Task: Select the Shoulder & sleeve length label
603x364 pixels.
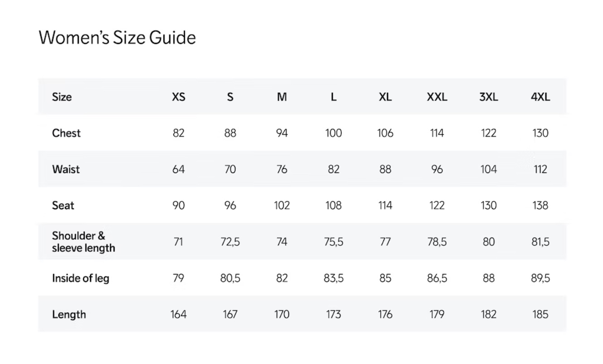Action: [x=83, y=242]
